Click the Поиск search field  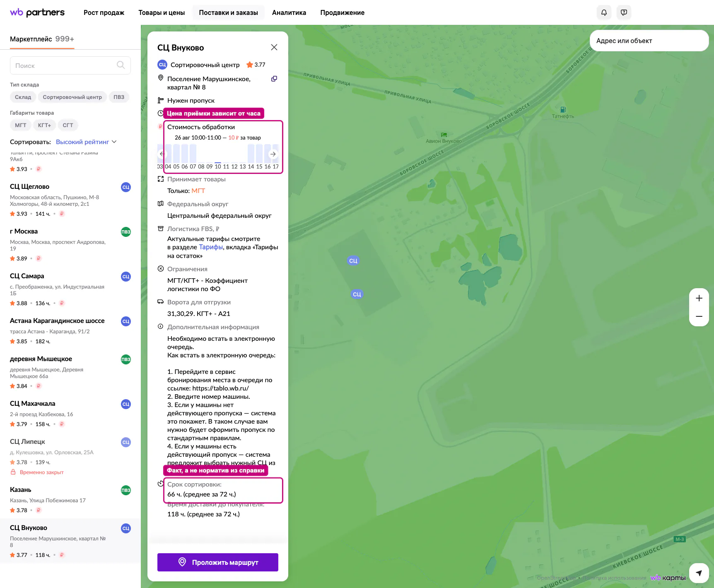[x=70, y=65]
